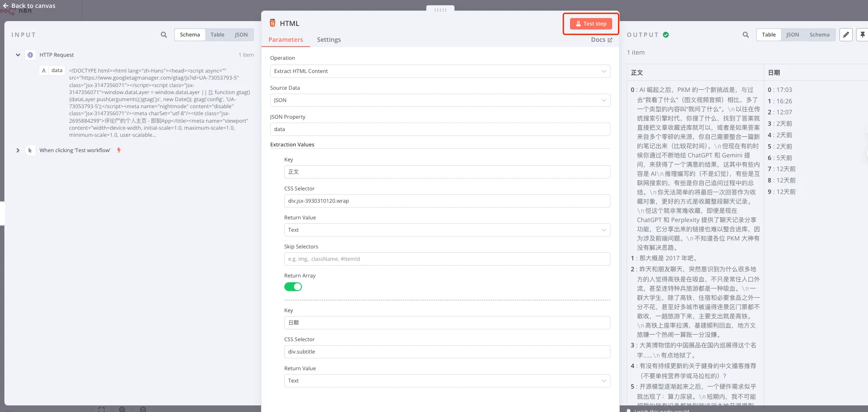
Task: Click output row '那大概是 2017 年吧。'
Action: click(668, 258)
